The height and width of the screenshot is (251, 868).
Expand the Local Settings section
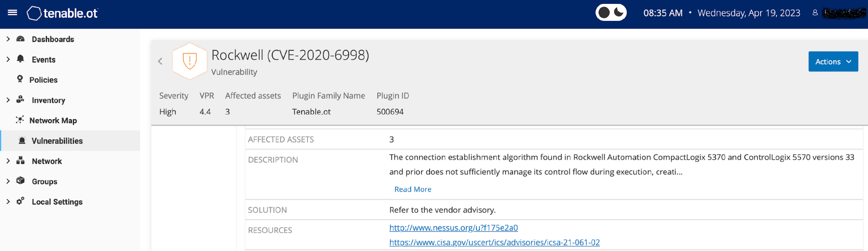8,202
